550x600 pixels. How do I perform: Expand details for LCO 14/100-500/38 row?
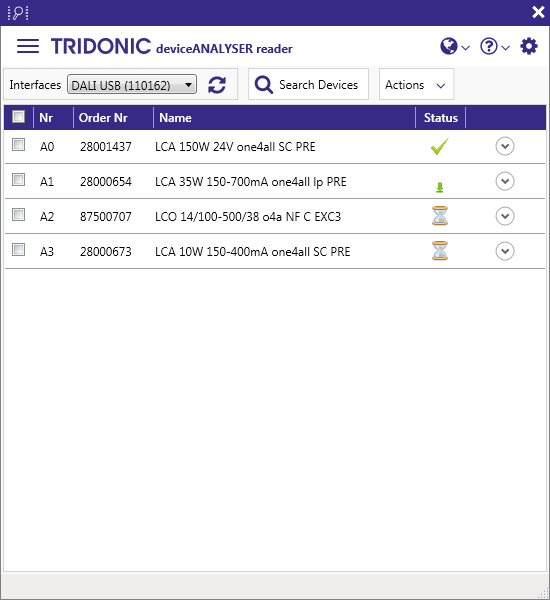(x=505, y=216)
